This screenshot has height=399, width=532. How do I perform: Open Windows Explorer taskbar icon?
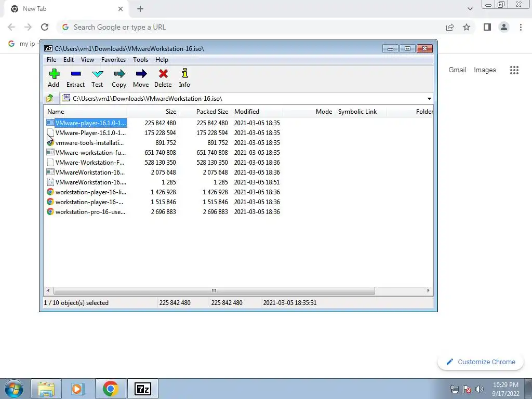46,389
